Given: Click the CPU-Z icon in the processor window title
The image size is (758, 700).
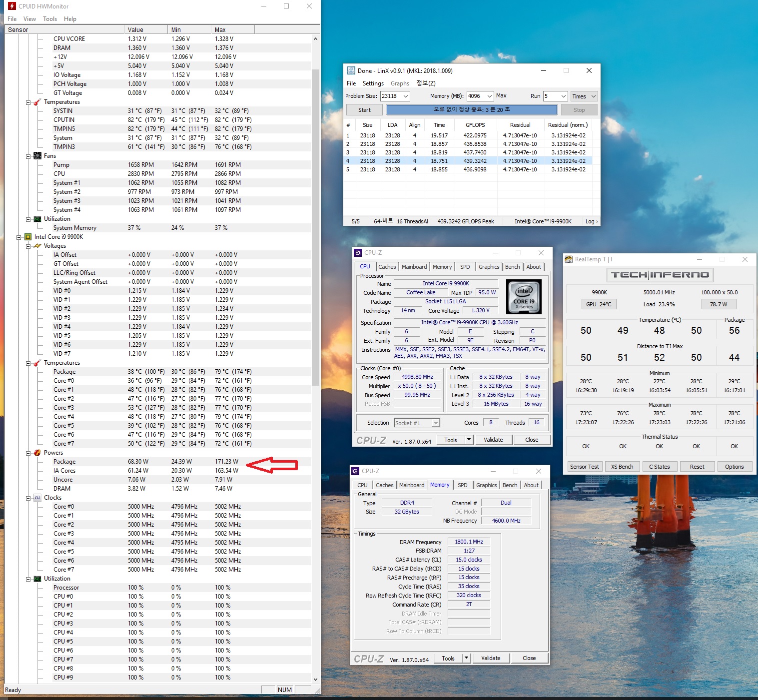Looking at the screenshot, I should tap(358, 253).
